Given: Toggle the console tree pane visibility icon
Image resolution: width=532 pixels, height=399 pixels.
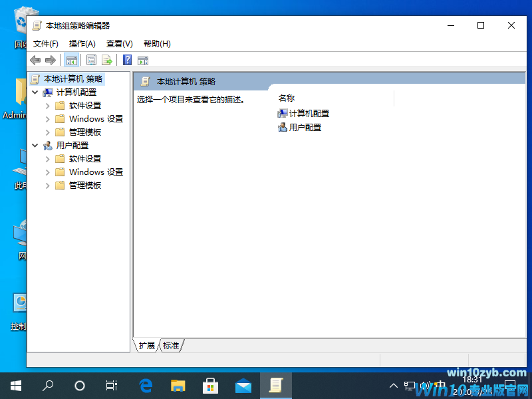Looking at the screenshot, I should point(71,60).
